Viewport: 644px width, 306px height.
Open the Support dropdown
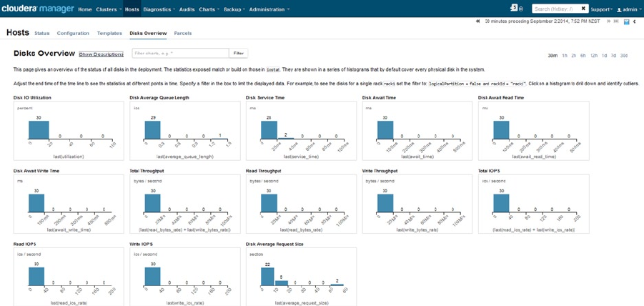pyautogui.click(x=602, y=9)
